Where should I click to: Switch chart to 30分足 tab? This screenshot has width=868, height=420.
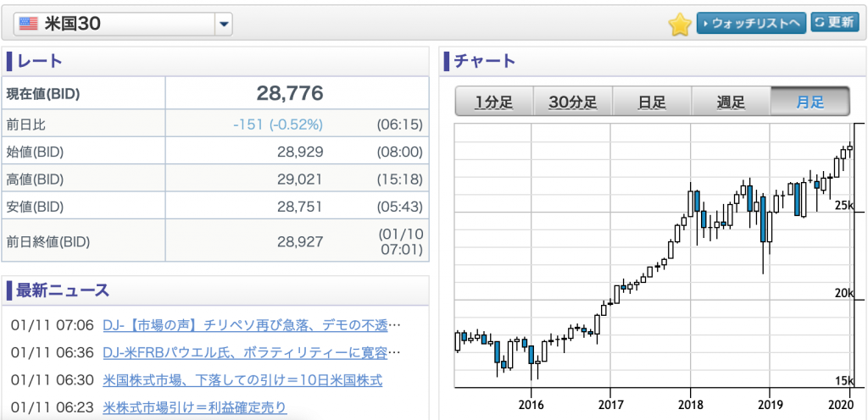pos(572,101)
